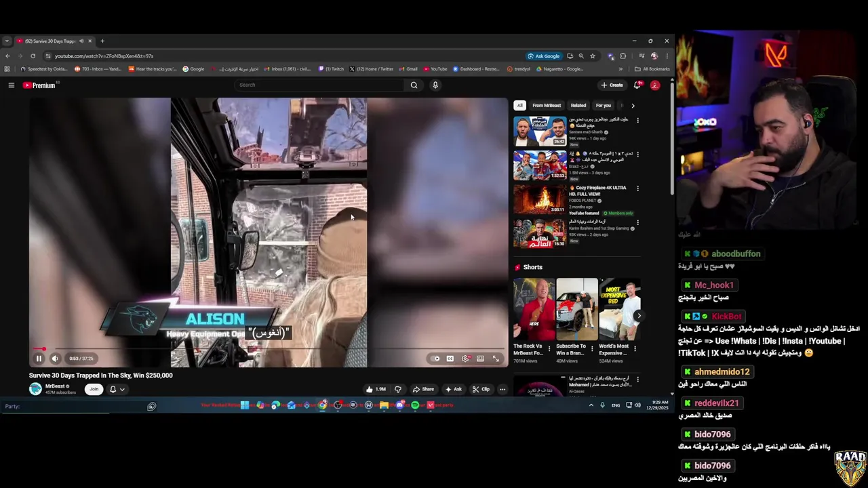Viewport: 868px width, 488px height.
Task: Open the browser extensions puzzle icon
Action: [623, 56]
